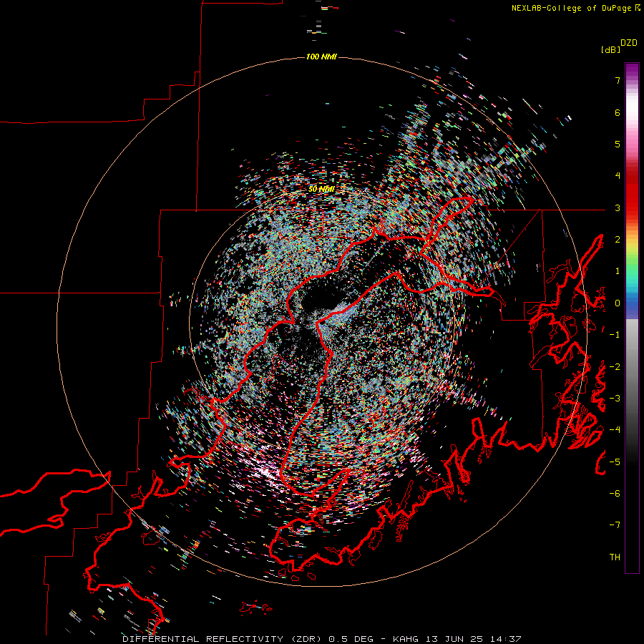This screenshot has width=644, height=644.
Task: Click the [dB] units label
Action: (x=611, y=50)
